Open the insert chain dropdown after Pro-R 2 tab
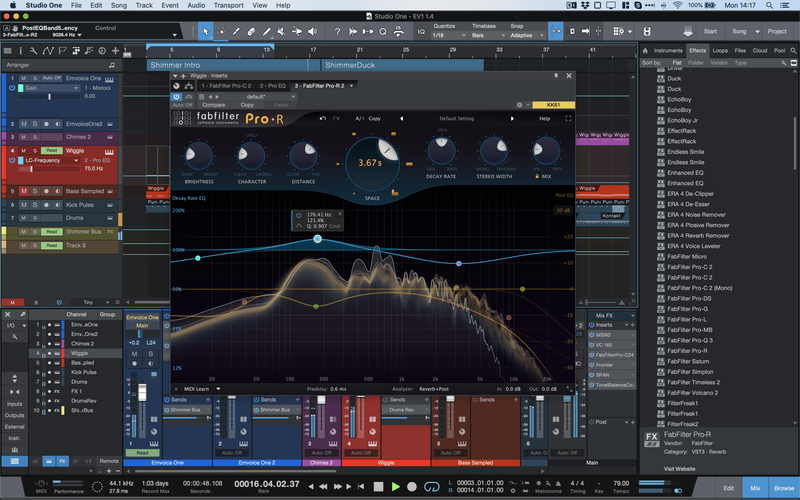 [x=352, y=86]
